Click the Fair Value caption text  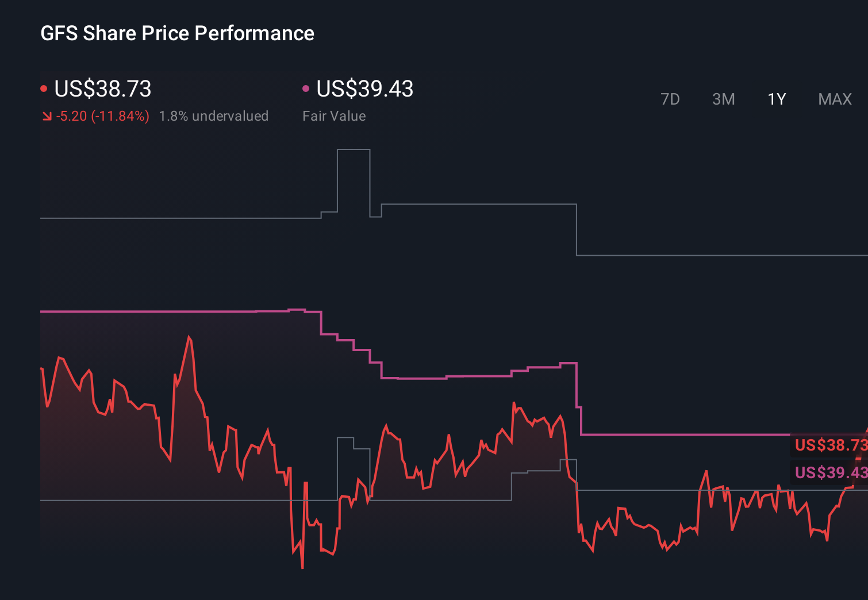[x=334, y=116]
